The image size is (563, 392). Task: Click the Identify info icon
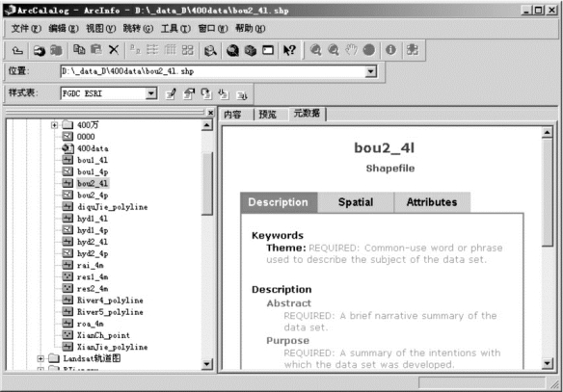390,50
